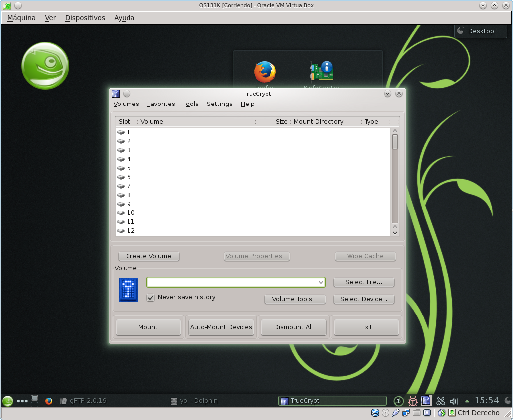Select drive slot 7 in list

(x=128, y=186)
